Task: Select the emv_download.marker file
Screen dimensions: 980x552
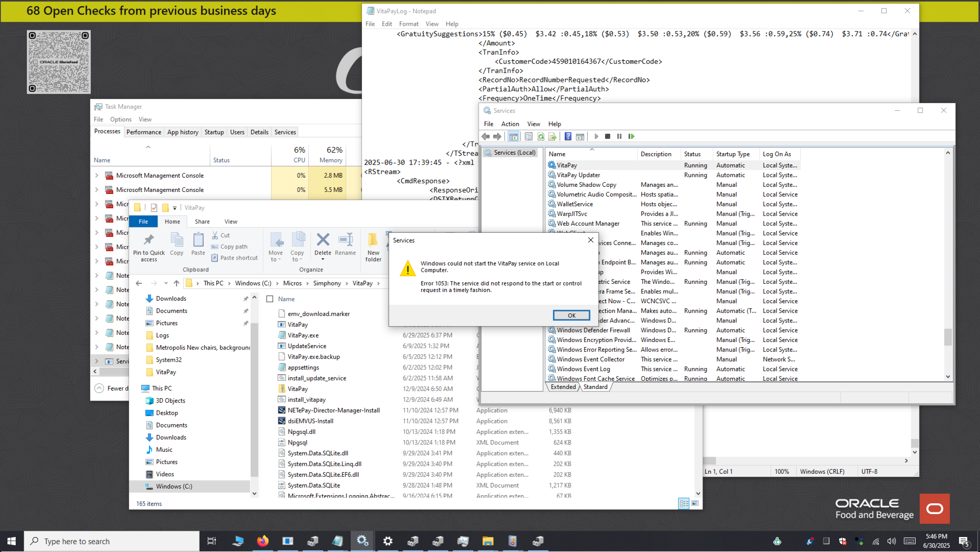Action: (x=318, y=314)
